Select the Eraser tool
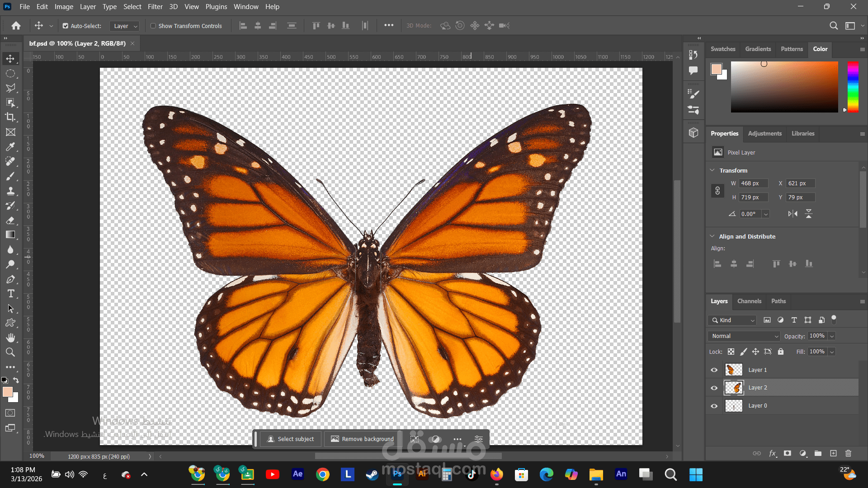Screen dimensions: 868x488 pyautogui.click(x=10, y=220)
